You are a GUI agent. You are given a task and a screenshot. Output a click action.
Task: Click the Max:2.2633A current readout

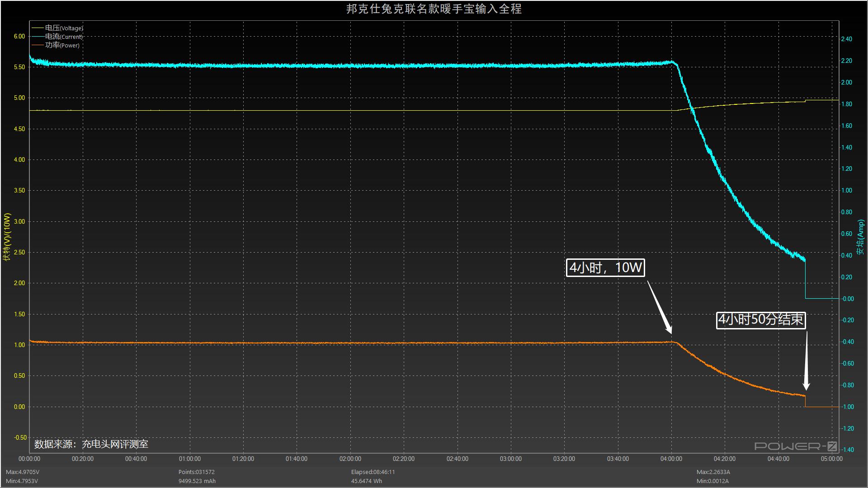[x=713, y=472]
